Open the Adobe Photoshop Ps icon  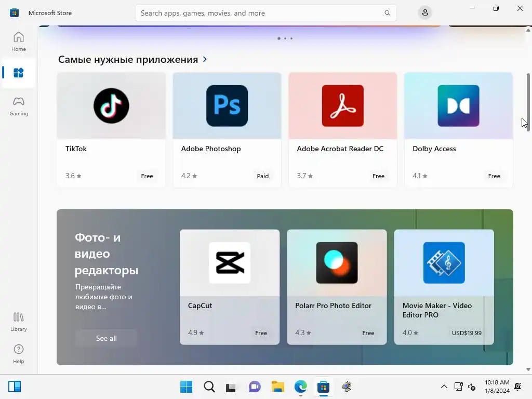(227, 106)
